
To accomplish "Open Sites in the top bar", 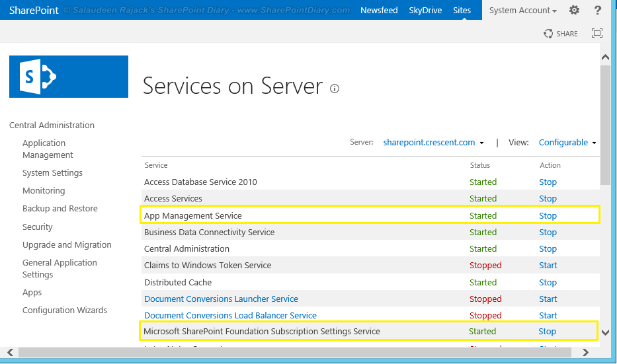I will pos(462,10).
